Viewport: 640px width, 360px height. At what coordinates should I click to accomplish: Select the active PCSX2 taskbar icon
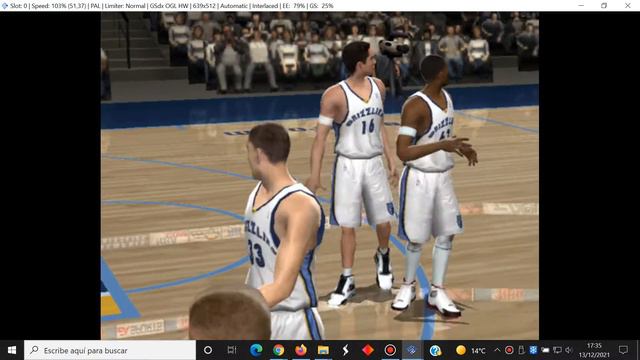412,350
